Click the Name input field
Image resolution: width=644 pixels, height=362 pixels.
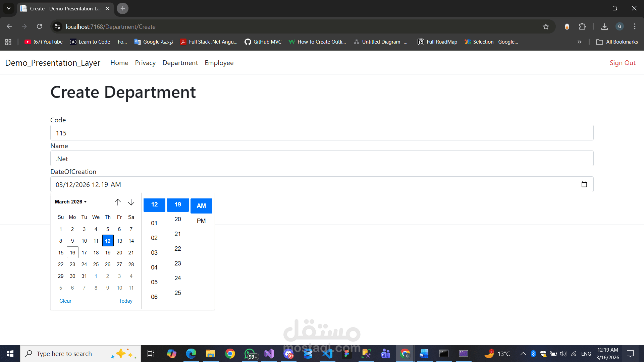point(322,159)
